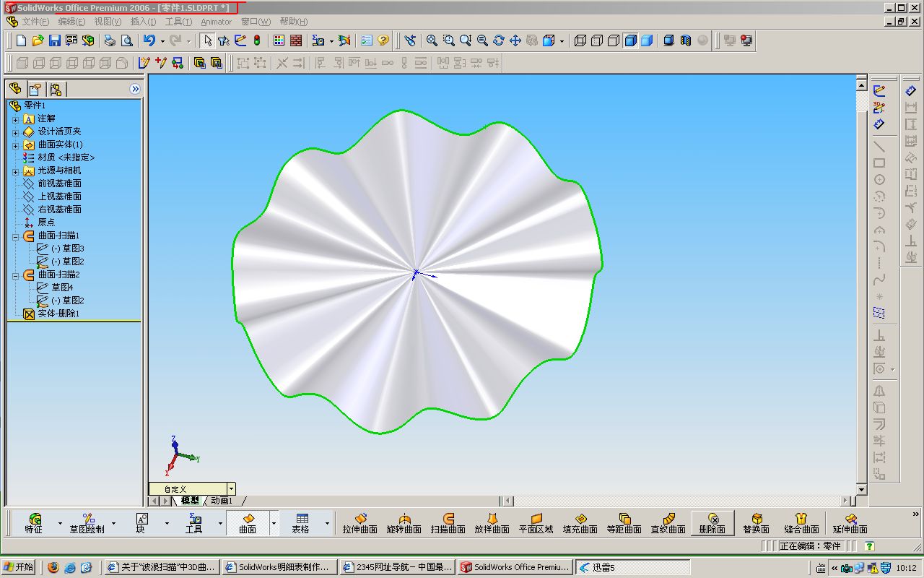Select the Circle sketch tool
This screenshot has height=578, width=924.
click(879, 180)
